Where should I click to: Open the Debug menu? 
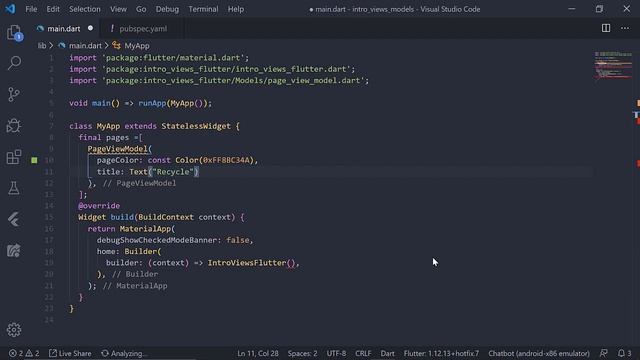click(x=167, y=9)
